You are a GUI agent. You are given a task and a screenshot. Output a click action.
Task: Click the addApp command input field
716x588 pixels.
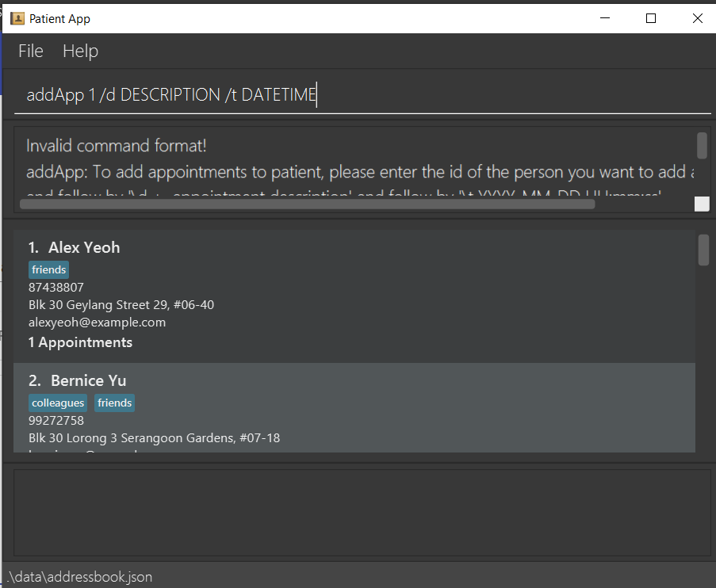362,95
